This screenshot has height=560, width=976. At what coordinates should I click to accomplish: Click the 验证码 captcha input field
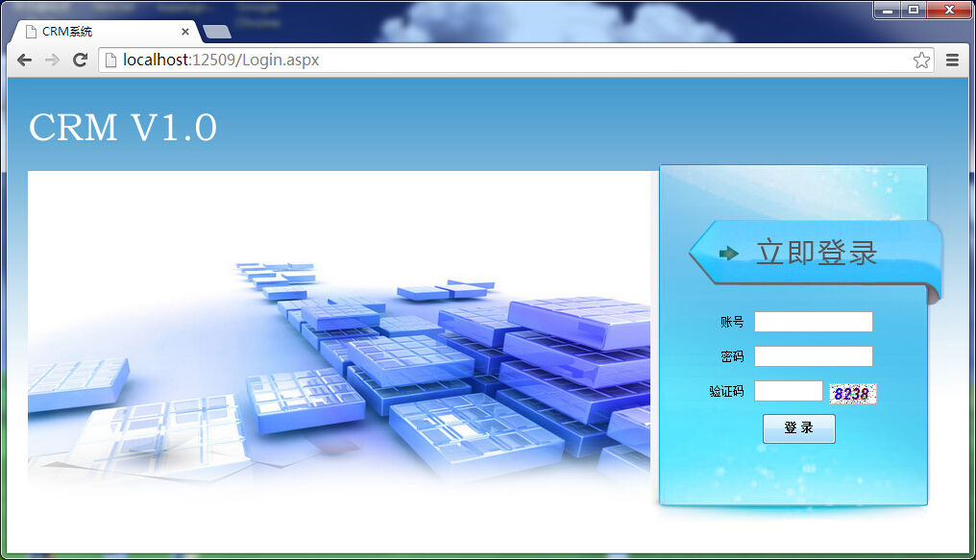coord(788,391)
